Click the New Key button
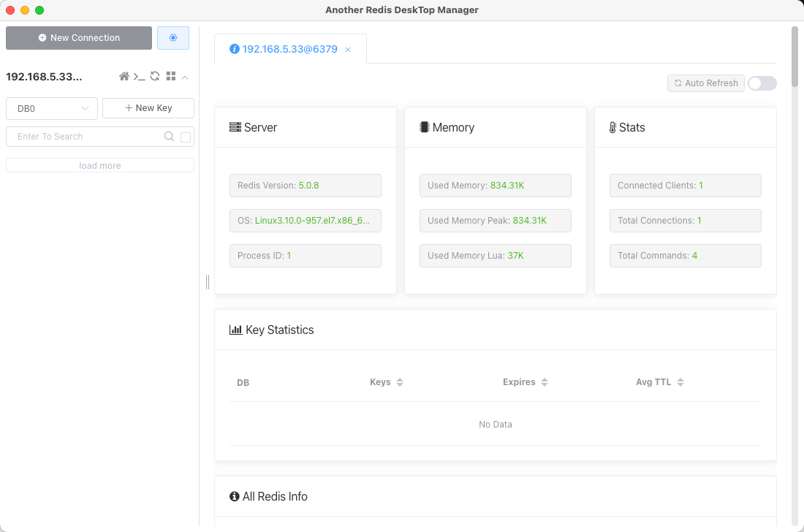 (148, 108)
